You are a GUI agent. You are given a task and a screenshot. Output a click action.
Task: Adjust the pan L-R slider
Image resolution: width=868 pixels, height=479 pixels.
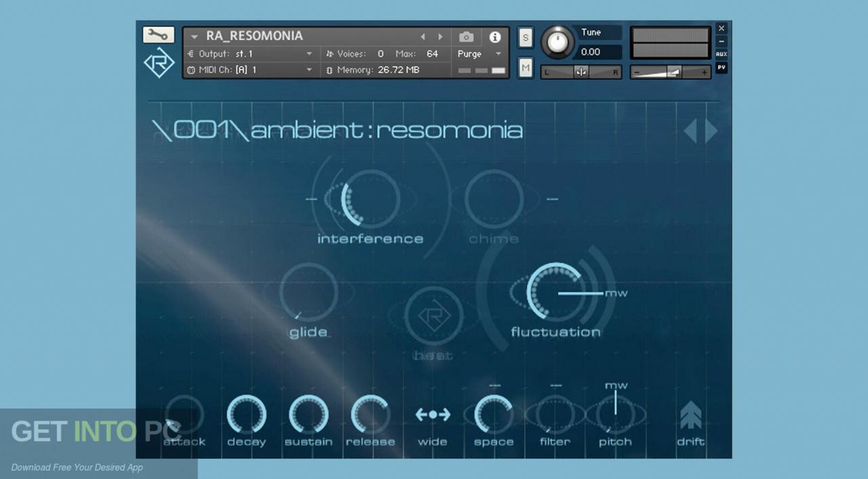tap(581, 72)
